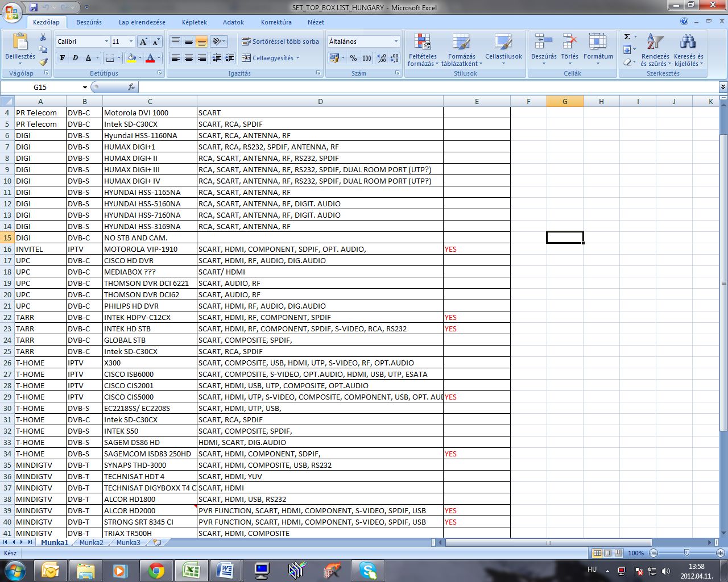Toggle underline formatting (A)
This screenshot has width=728, height=582.
[88, 58]
